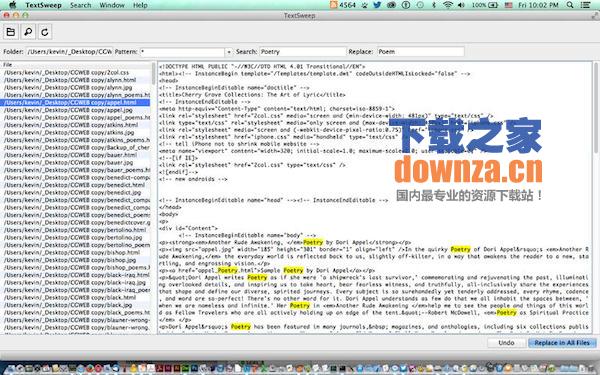This screenshot has height=375, width=600.
Task: Click the menu bar clock Fri 10:02 PM
Action: (538, 5)
